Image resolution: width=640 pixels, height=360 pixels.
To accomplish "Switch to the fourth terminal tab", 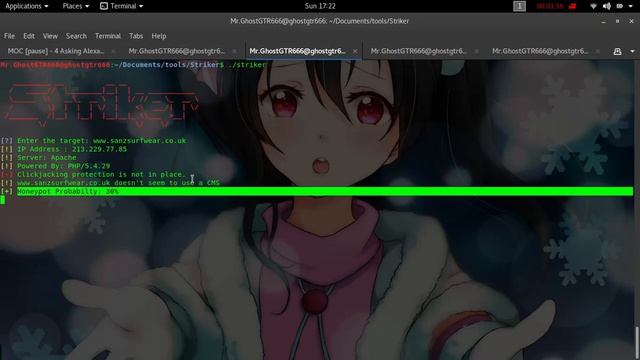I will point(419,51).
